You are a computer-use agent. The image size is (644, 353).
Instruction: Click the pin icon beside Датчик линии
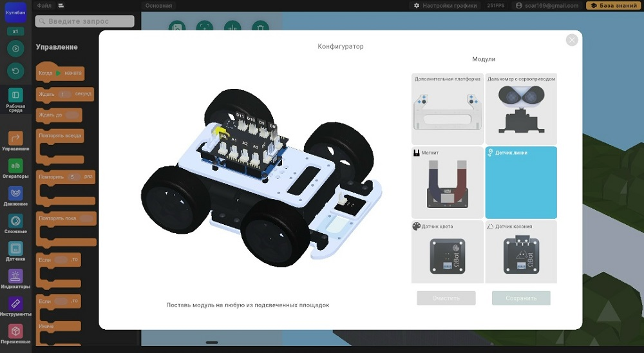(x=490, y=153)
